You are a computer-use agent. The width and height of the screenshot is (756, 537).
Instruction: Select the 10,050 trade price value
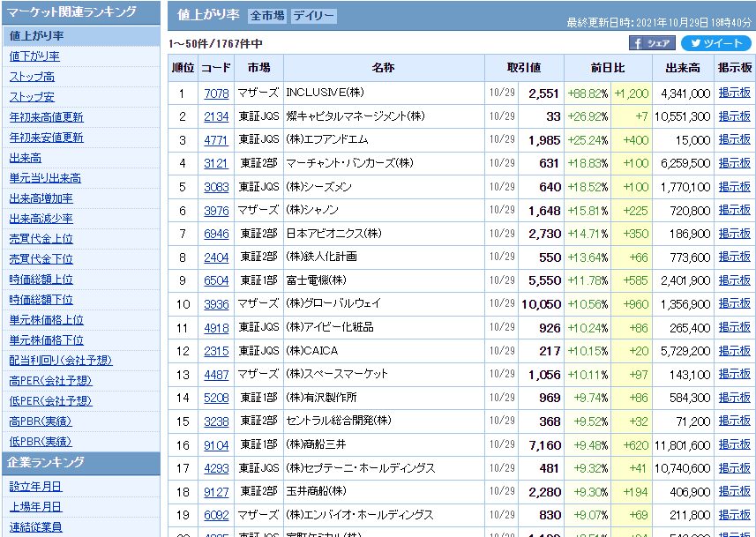(541, 305)
